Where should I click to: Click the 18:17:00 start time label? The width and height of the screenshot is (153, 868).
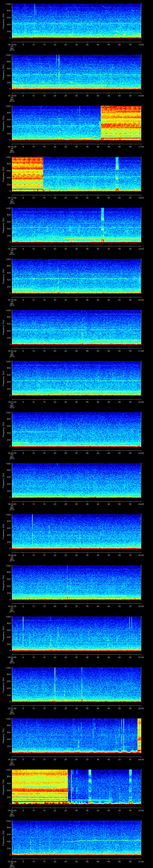pos(12,198)
